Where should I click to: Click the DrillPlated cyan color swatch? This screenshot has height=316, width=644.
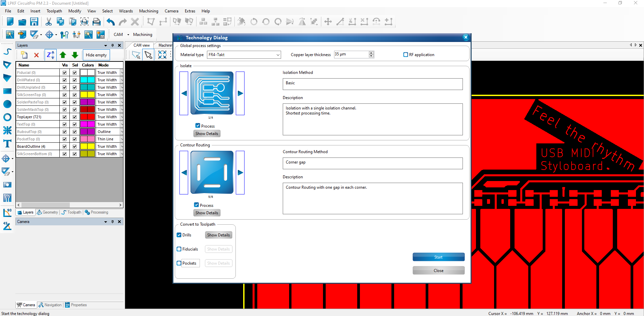pos(88,80)
